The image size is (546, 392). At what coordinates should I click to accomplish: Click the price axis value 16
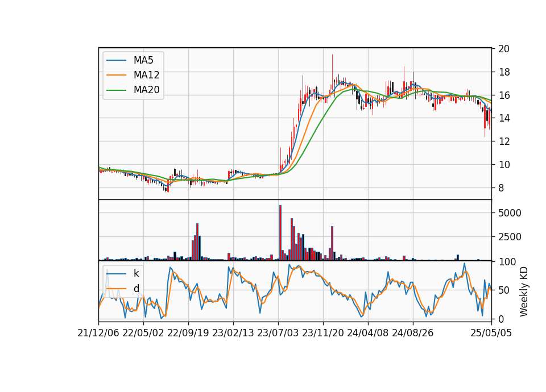click(x=504, y=95)
